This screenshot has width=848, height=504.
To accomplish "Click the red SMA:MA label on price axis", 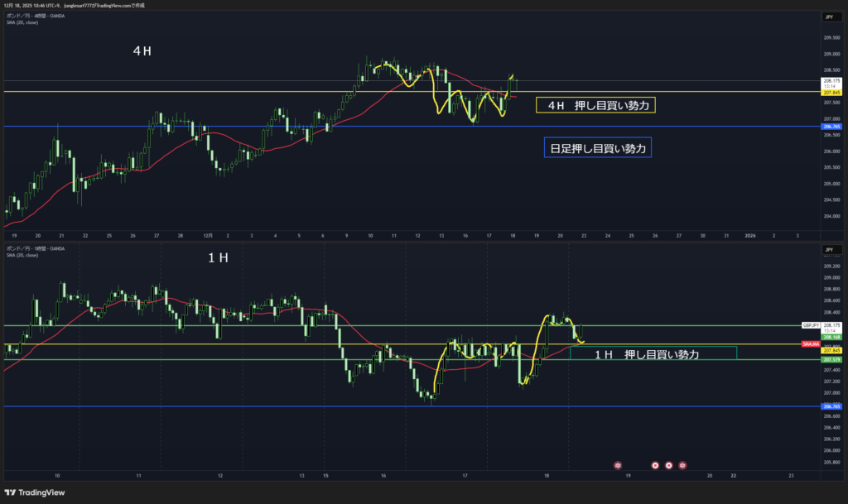I will click(x=811, y=343).
